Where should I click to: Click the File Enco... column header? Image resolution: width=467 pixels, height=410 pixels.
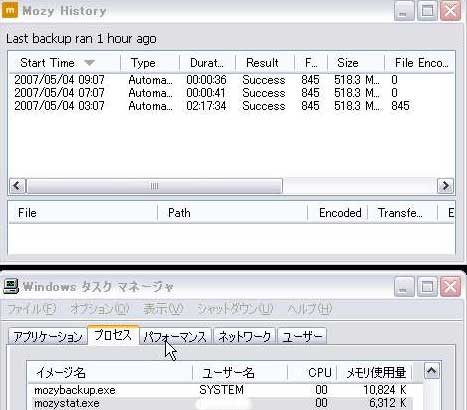[x=420, y=63]
